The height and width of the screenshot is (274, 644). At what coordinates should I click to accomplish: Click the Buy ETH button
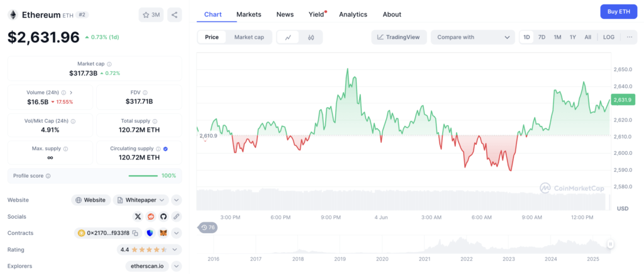tap(619, 11)
